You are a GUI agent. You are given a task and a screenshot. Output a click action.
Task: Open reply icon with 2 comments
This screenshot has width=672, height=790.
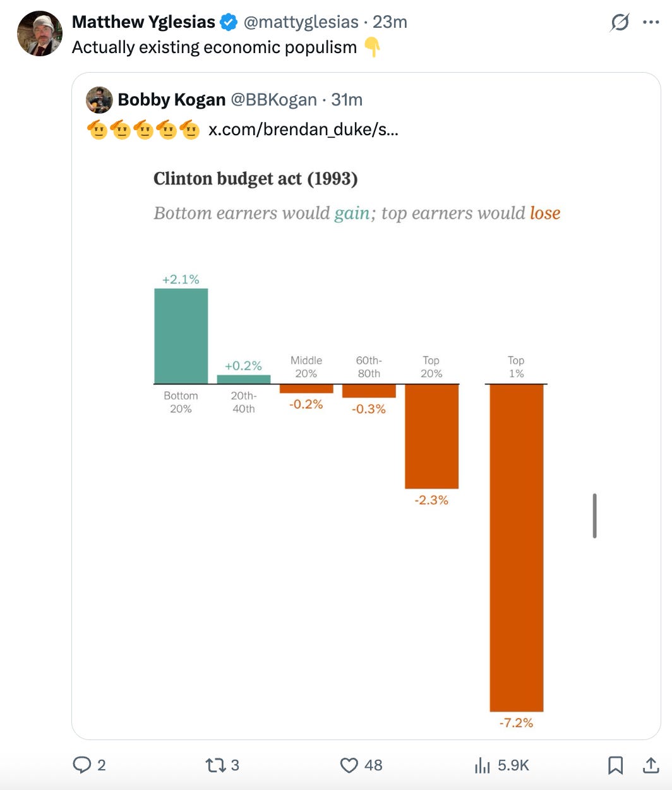[82, 765]
